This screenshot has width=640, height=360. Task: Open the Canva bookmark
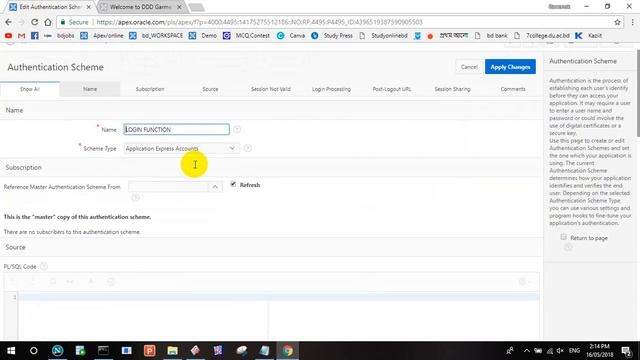pos(291,36)
